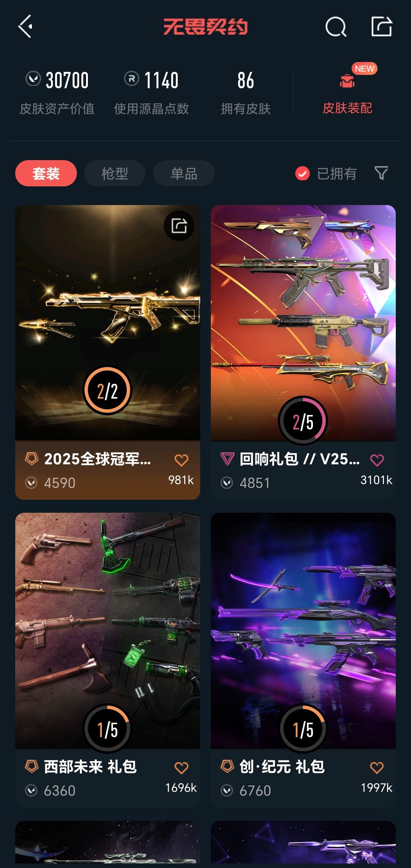This screenshot has height=868, width=411.
Task: Switch to the 枪型 tab
Action: coord(115,173)
